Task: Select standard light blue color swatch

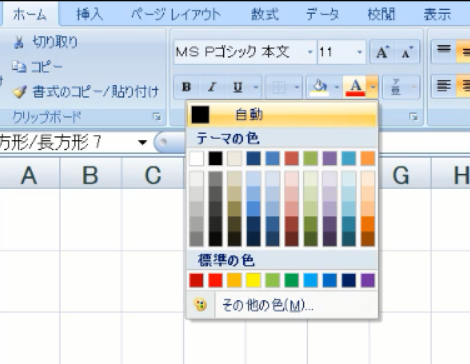Action: pyautogui.click(x=310, y=280)
